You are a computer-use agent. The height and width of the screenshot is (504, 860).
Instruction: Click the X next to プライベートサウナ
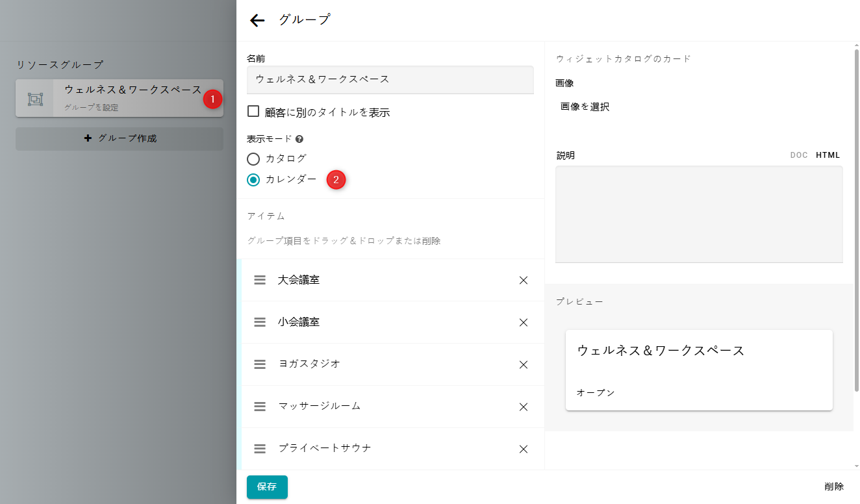coord(524,449)
